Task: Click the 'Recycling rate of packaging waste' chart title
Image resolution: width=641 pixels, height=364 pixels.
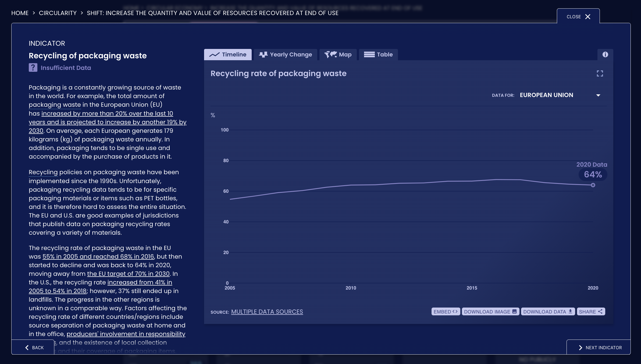Action: (x=279, y=73)
